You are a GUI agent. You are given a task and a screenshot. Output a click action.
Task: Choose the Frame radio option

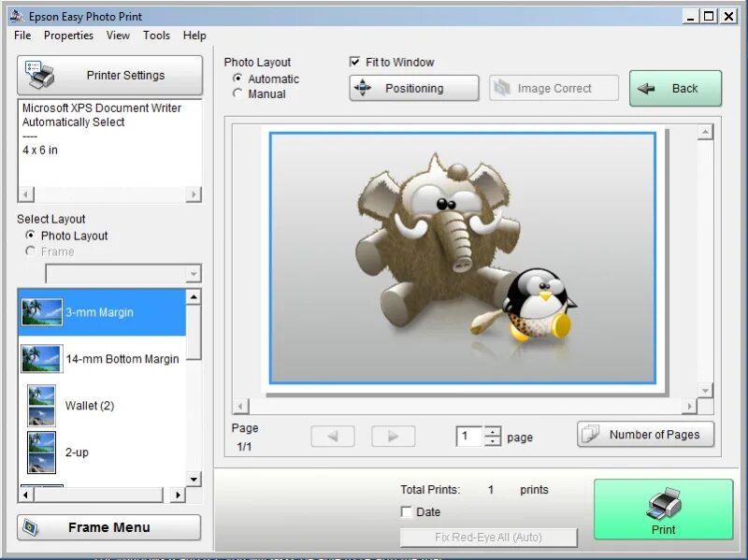pos(30,251)
